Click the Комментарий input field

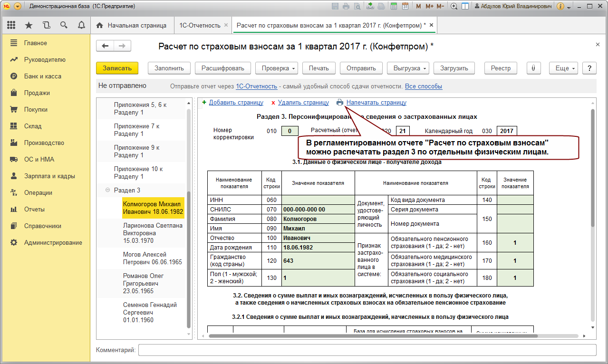coord(367,350)
